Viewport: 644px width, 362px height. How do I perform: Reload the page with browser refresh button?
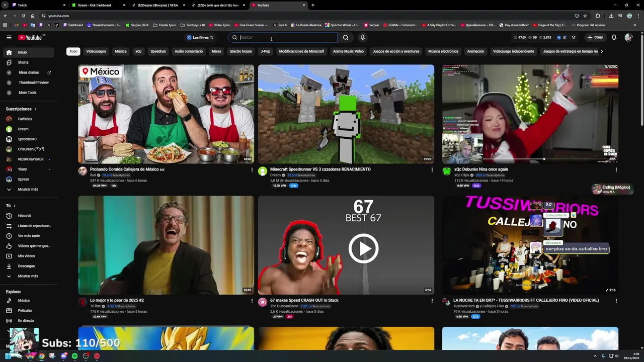point(23,16)
